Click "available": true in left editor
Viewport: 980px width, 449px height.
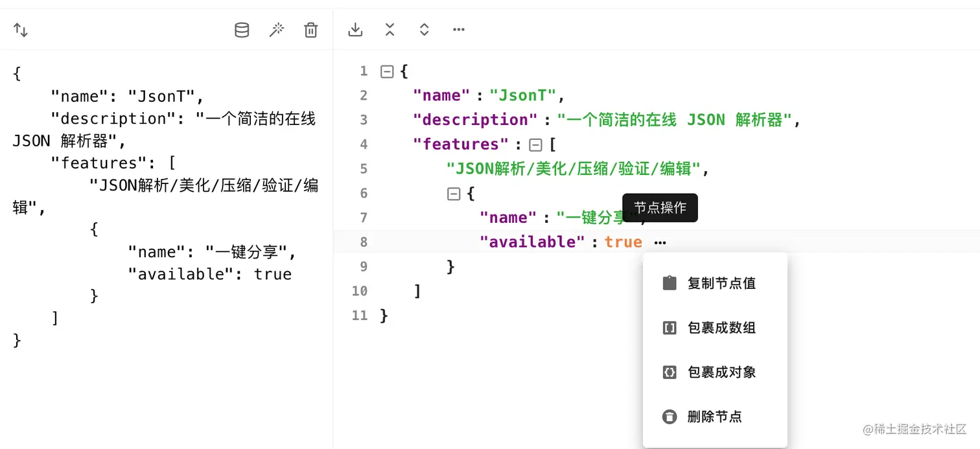210,274
